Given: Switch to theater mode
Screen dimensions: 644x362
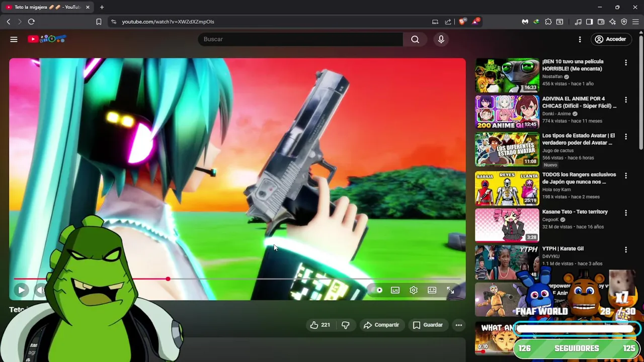Looking at the screenshot, I should tap(432, 290).
